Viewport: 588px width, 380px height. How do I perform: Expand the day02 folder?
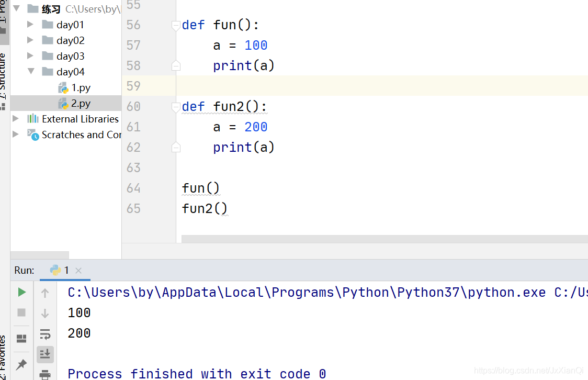pos(30,40)
